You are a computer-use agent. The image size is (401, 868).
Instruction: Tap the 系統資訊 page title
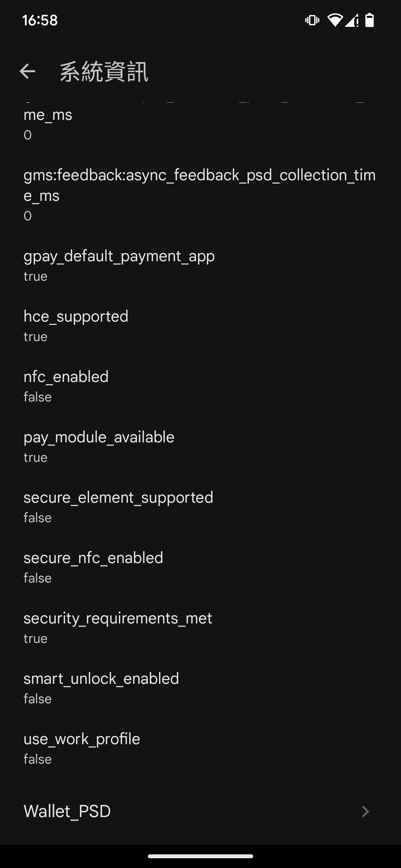[104, 71]
